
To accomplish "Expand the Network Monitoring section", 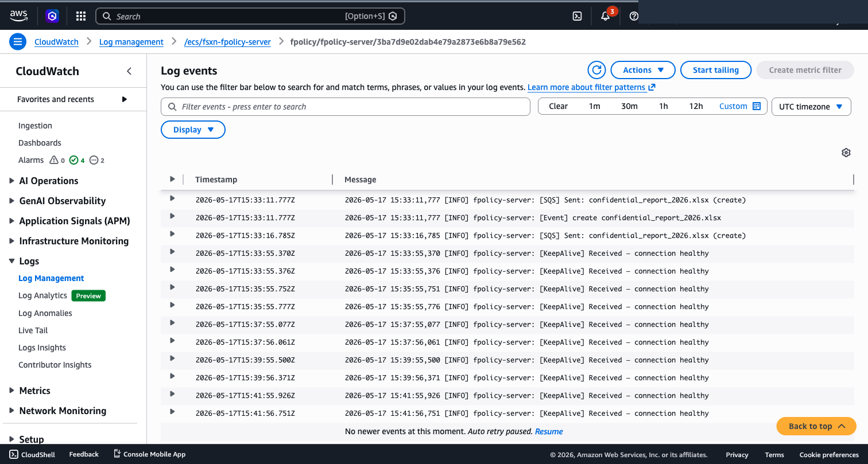I will point(13,411).
